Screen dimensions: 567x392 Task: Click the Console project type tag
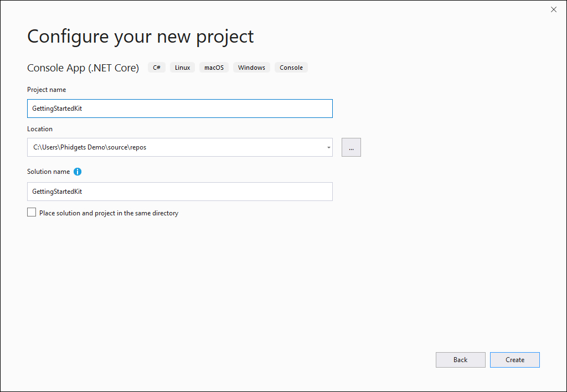(291, 67)
